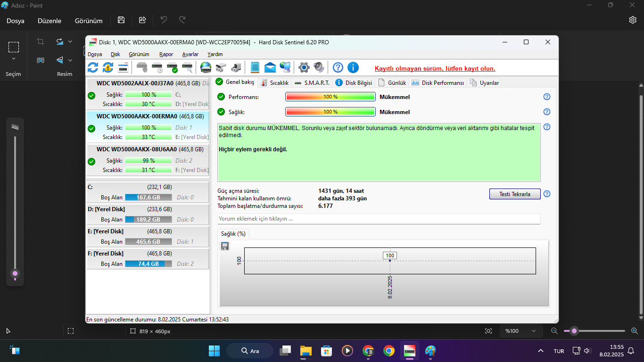Open the Windows Start menu
Viewport: 644px width, 362px height.
coord(214,351)
